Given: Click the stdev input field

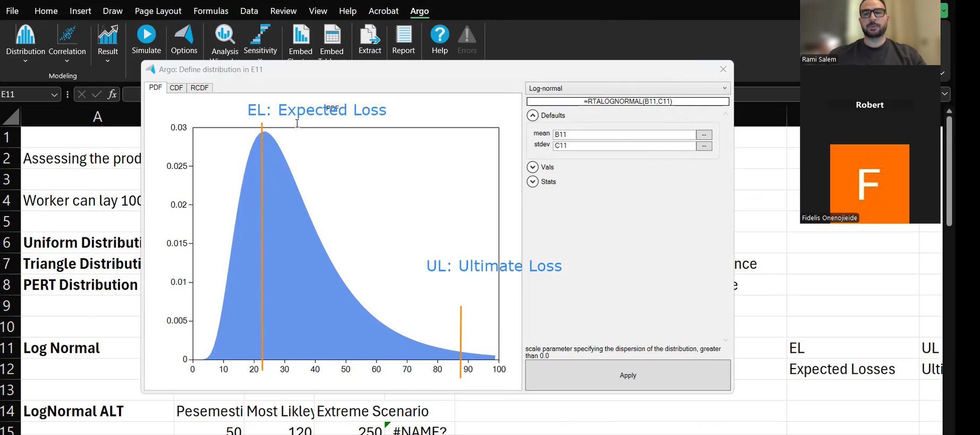Looking at the screenshot, I should [624, 146].
